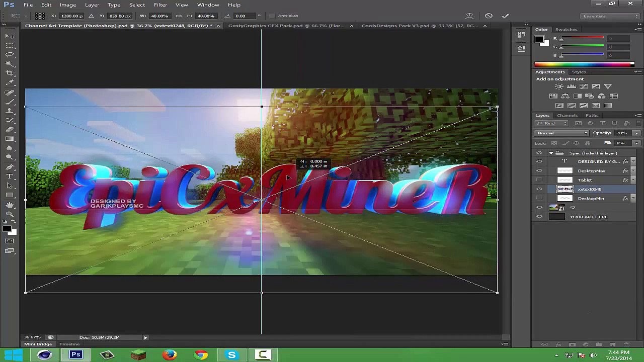
Task: Select the Hand tool
Action: [x=10, y=205]
